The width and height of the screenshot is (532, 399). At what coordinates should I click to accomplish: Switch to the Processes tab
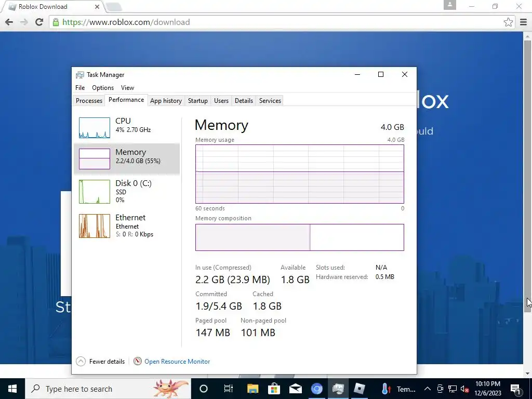coord(89,100)
